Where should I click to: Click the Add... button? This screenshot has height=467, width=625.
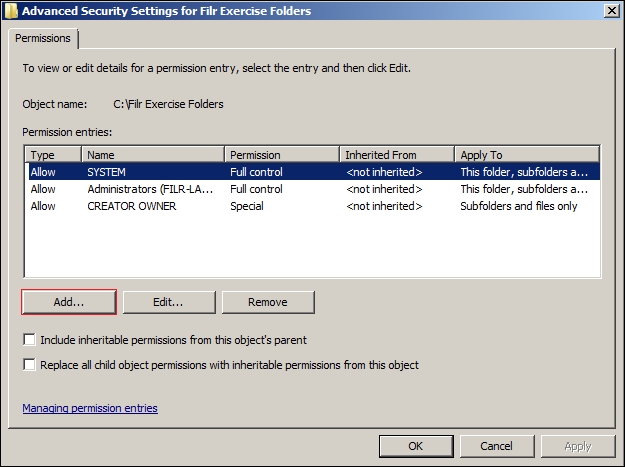(x=69, y=302)
